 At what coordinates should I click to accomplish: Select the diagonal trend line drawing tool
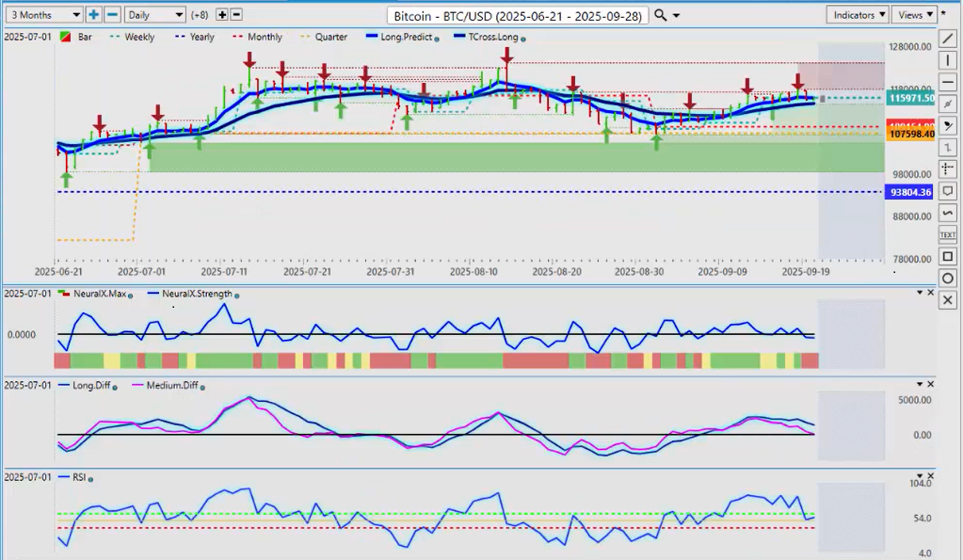[948, 39]
